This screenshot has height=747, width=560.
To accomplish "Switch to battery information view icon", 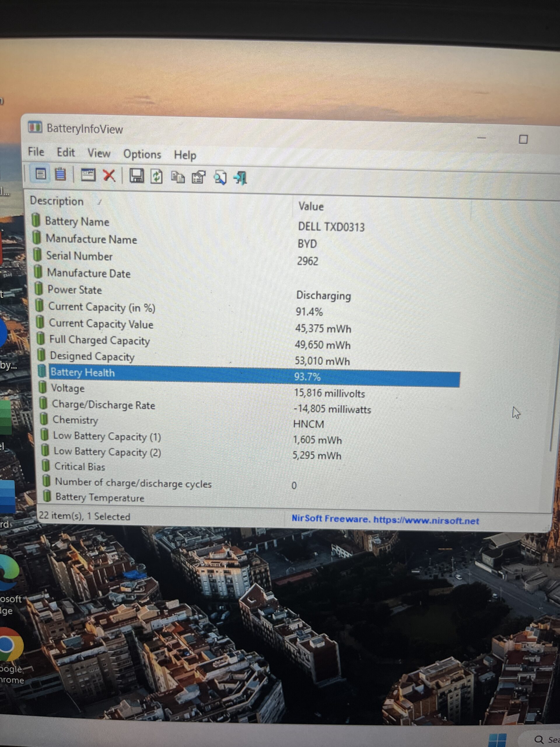I will click(41, 174).
